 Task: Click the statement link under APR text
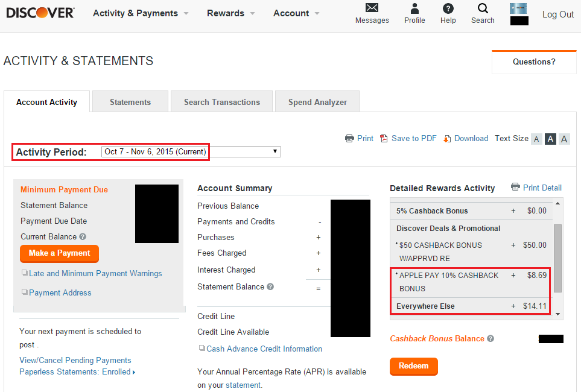[243, 385]
